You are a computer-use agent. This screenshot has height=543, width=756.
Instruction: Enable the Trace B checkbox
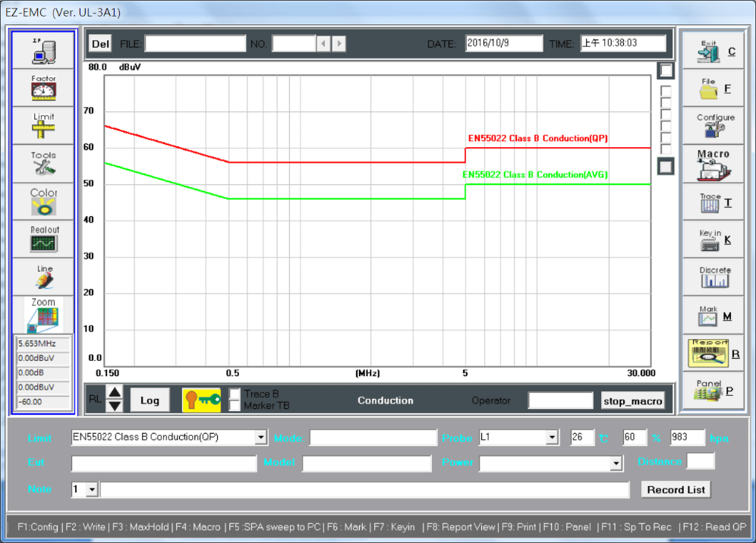point(235,394)
